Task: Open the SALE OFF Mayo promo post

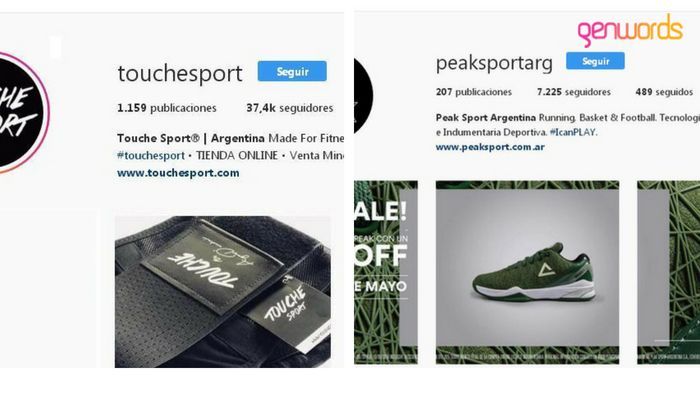Action: [x=386, y=272]
